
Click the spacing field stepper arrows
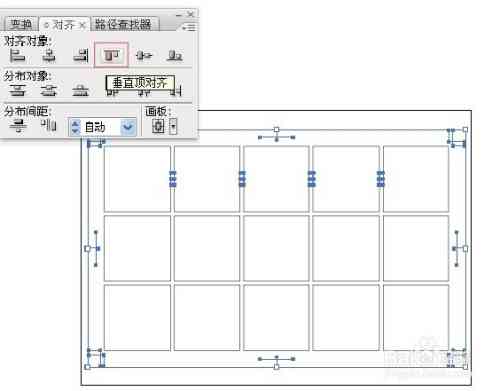click(x=75, y=127)
